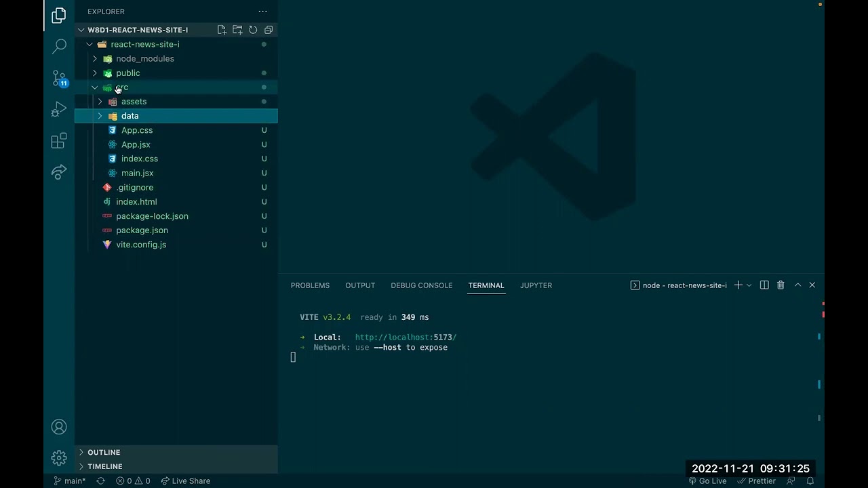Select the TERMINAL tab
The image size is (868, 488).
tap(486, 285)
